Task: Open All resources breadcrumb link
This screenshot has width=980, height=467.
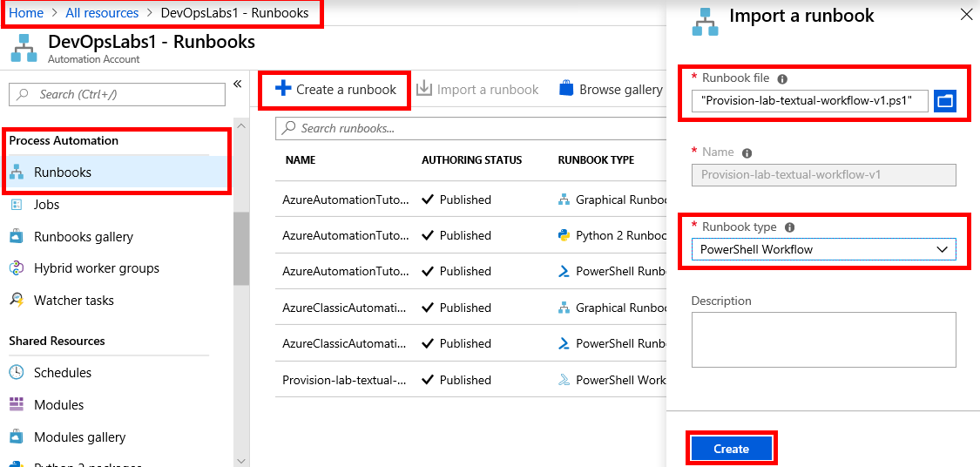Action: (102, 12)
